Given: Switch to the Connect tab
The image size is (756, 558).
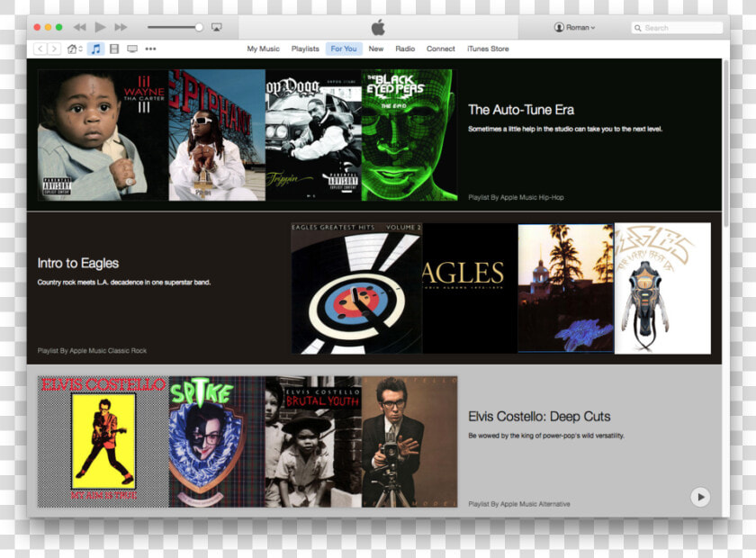Looking at the screenshot, I should coord(441,49).
